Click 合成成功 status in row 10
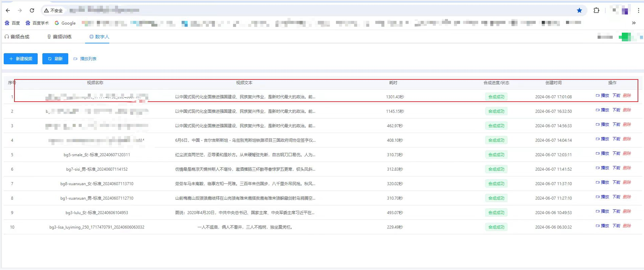 click(x=496, y=227)
